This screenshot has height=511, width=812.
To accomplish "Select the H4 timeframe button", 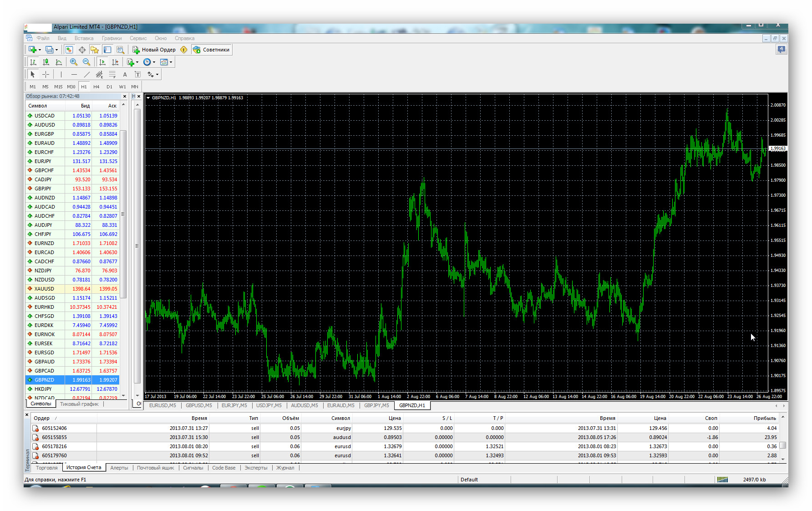I will (x=96, y=87).
